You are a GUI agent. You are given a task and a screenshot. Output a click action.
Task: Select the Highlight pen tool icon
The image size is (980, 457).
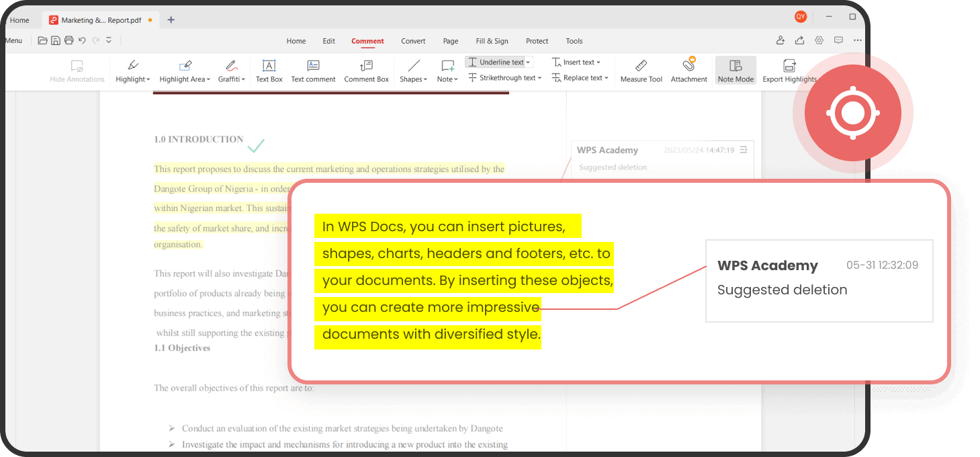tap(133, 65)
